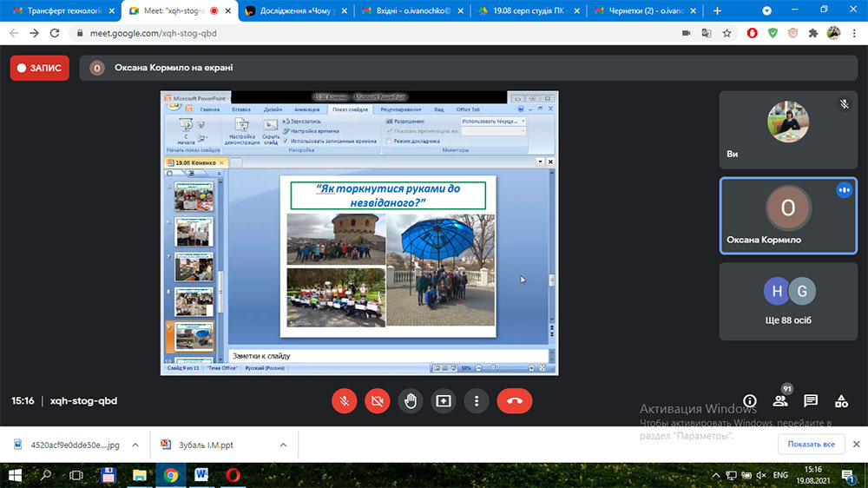Click the translate page icon in address bar
This screenshot has height=488, width=868.
tap(707, 33)
